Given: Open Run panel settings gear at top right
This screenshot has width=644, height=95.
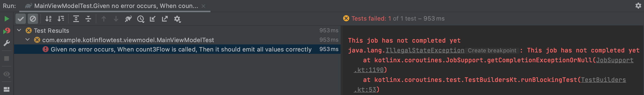Looking at the screenshot, I should (x=638, y=6).
